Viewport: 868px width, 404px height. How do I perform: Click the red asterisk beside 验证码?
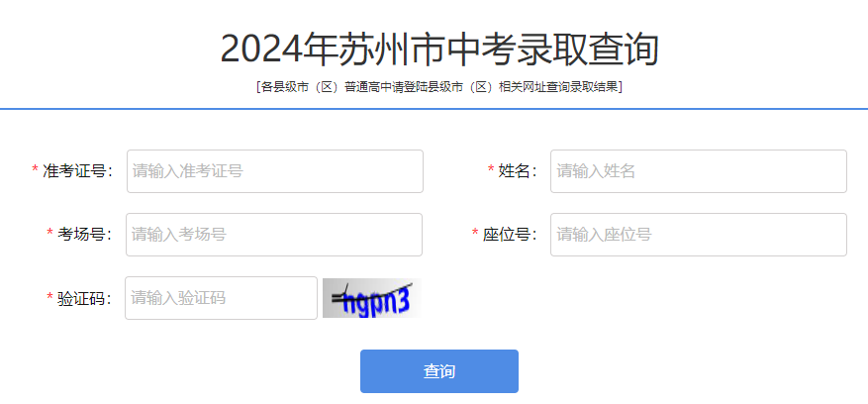click(49, 296)
